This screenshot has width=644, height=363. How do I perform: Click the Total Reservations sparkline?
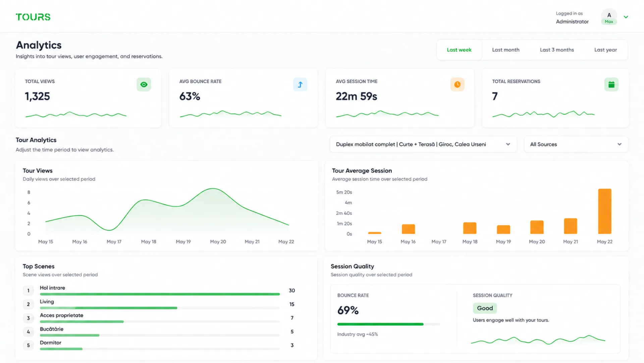click(543, 114)
